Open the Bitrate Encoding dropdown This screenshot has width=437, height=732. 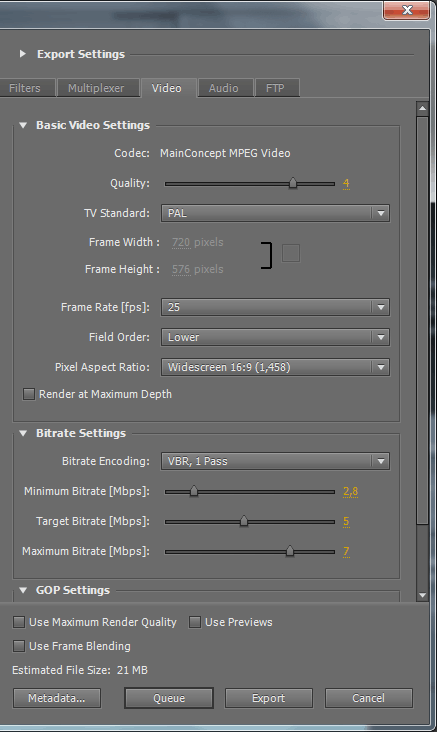click(x=275, y=461)
